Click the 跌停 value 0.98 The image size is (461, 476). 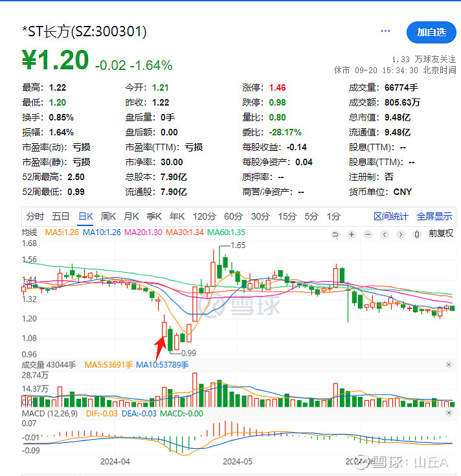coord(277,102)
